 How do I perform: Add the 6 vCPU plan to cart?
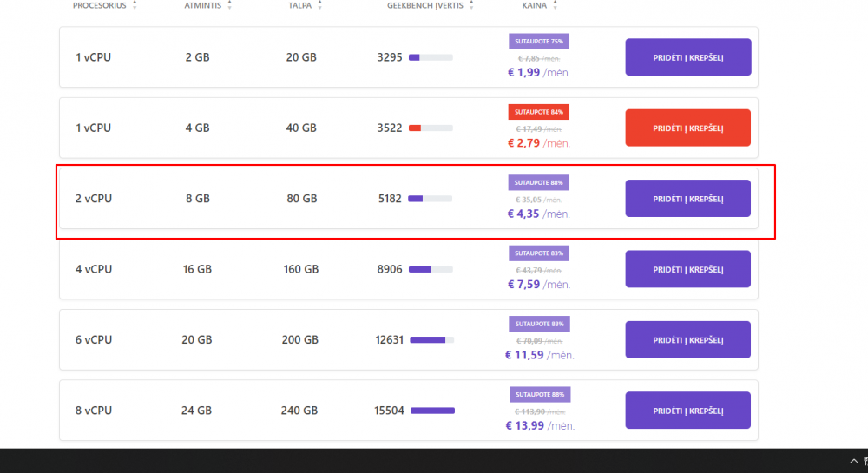coord(687,340)
